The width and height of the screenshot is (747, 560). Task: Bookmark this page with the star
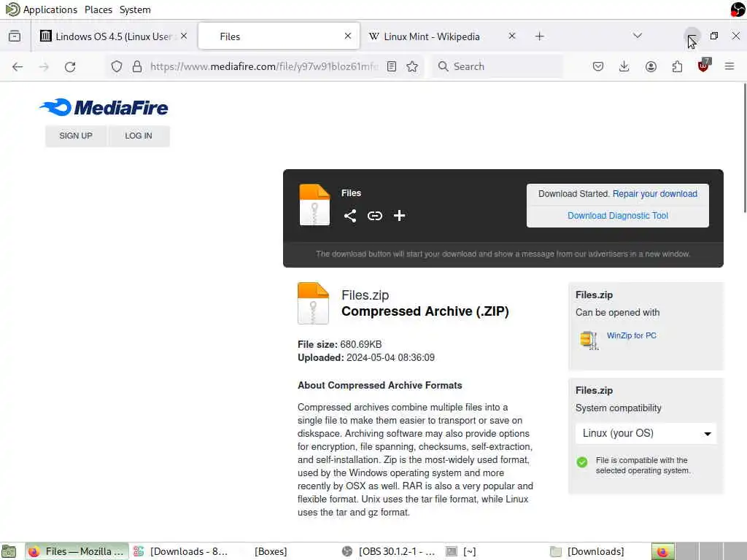click(412, 66)
